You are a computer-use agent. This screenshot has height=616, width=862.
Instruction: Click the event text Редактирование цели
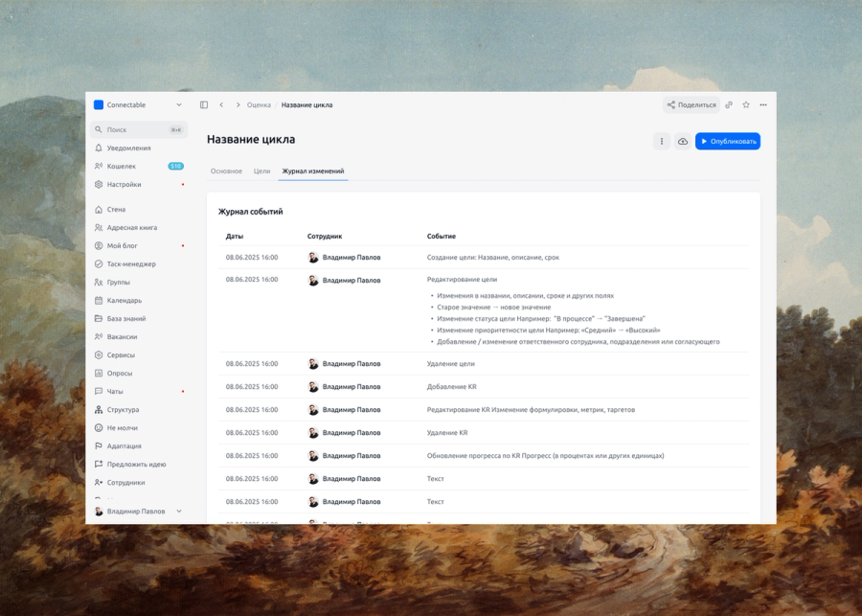(x=462, y=280)
